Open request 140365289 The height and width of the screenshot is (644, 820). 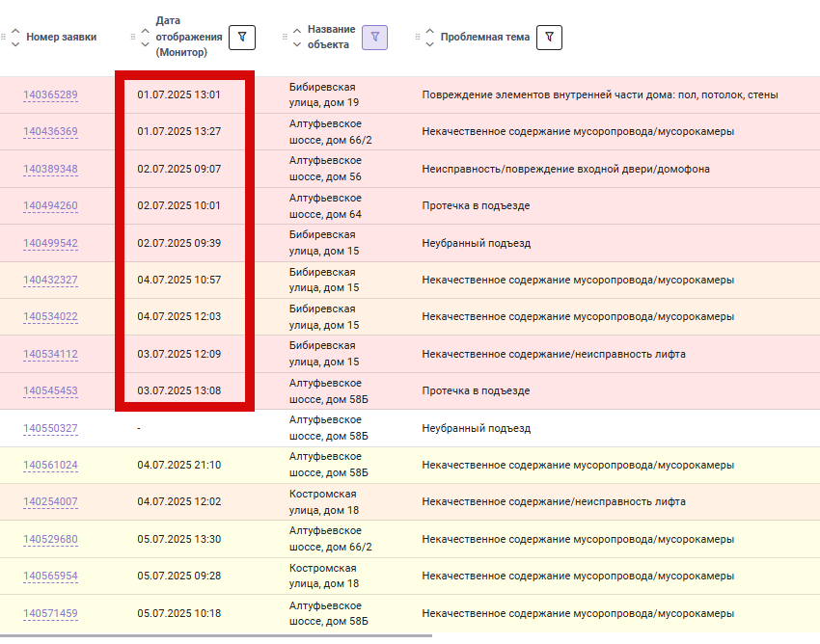pos(51,94)
